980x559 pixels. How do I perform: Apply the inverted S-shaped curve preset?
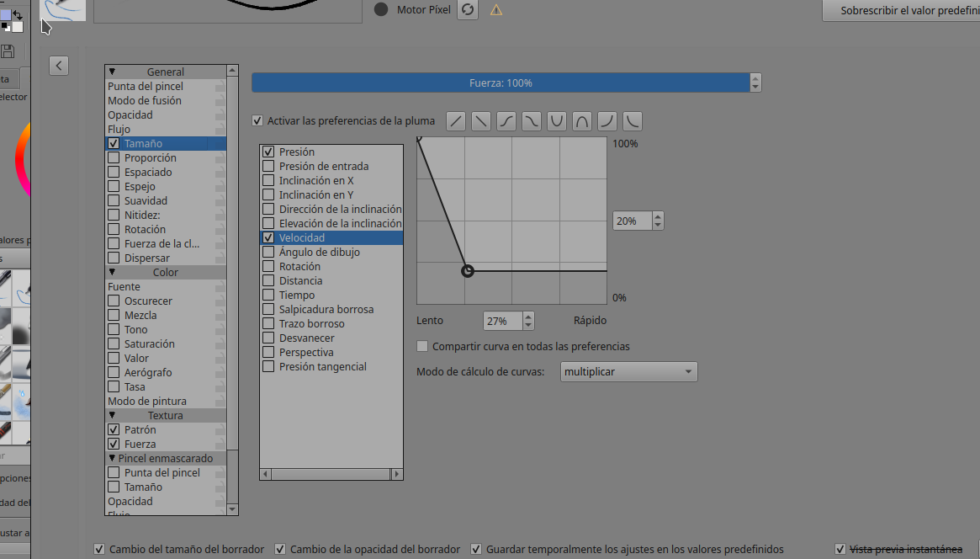(x=531, y=121)
